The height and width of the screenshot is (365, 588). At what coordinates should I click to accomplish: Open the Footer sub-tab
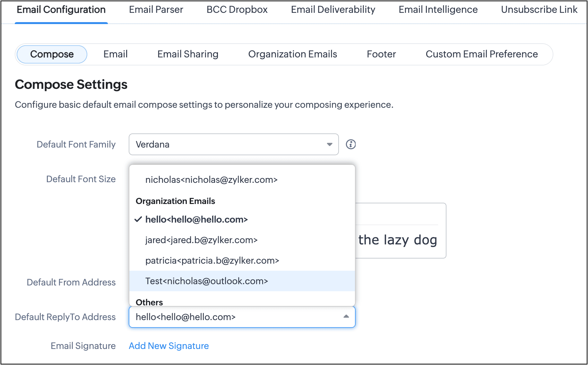(x=381, y=54)
